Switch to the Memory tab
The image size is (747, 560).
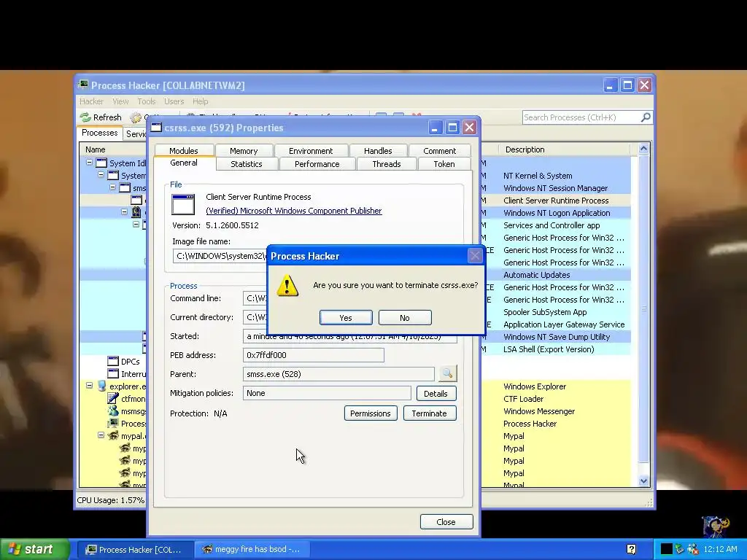click(x=244, y=150)
